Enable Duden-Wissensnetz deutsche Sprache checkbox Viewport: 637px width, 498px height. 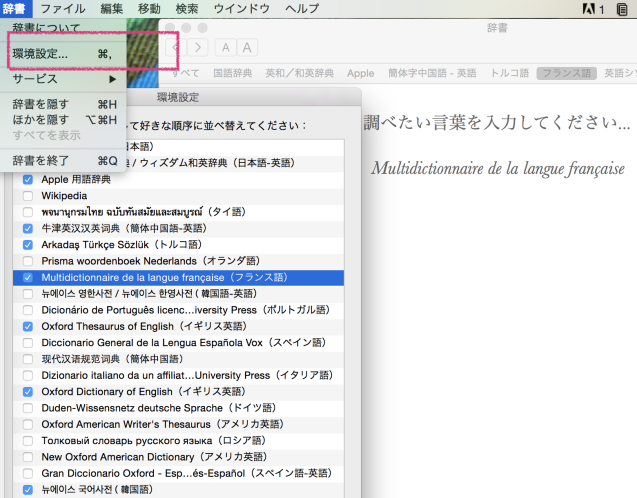pyautogui.click(x=28, y=408)
